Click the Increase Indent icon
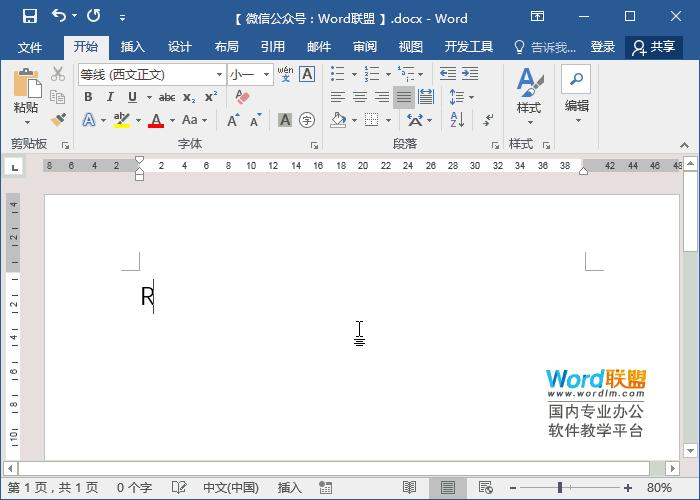700x500 pixels. pyautogui.click(x=470, y=74)
